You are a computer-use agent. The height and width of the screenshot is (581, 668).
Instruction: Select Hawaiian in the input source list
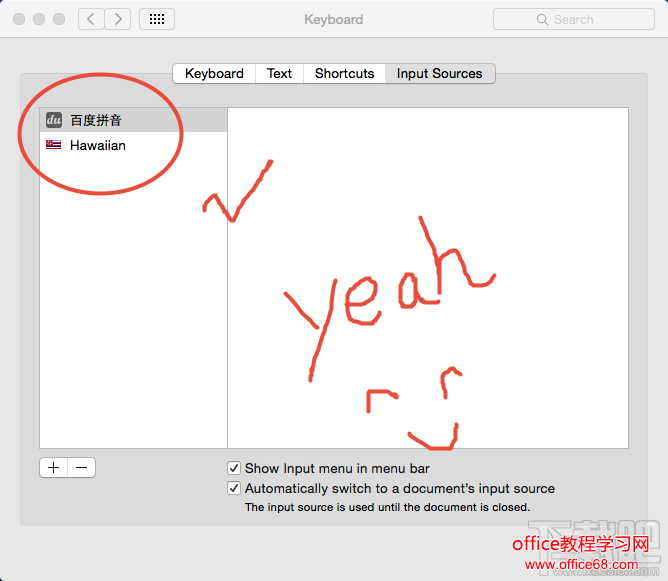click(x=98, y=145)
